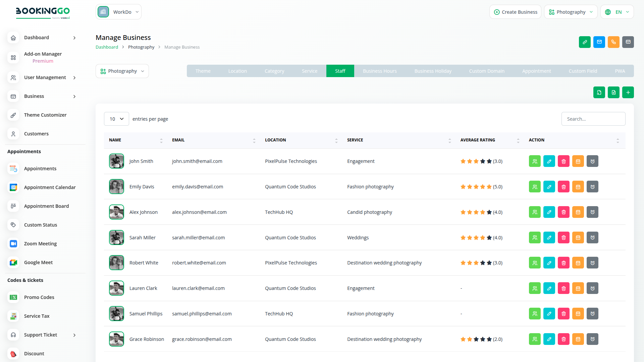Click Robert White's green users icon
The width and height of the screenshot is (644, 362).
[535, 263]
